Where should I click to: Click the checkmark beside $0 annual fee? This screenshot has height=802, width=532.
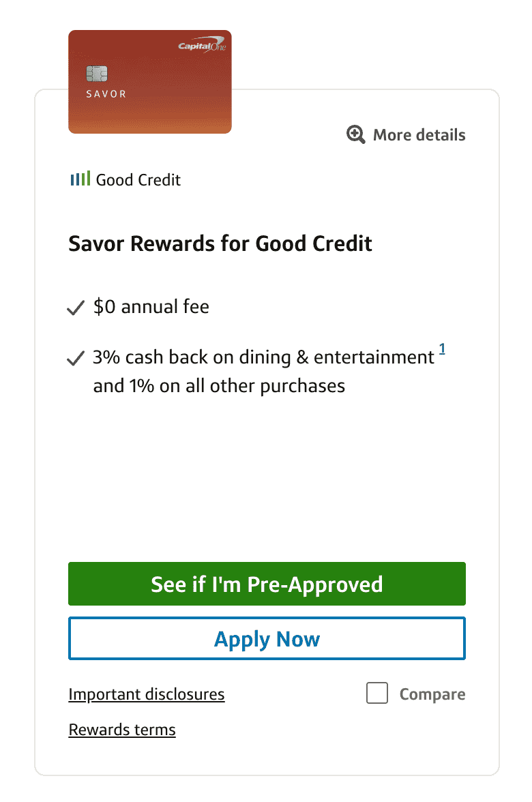[75, 308]
